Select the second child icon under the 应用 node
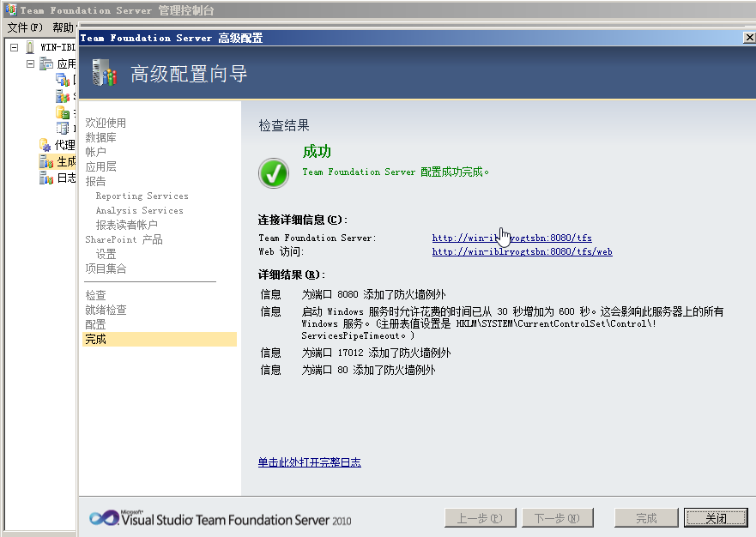Image resolution: width=756 pixels, height=537 pixels. coord(62,96)
